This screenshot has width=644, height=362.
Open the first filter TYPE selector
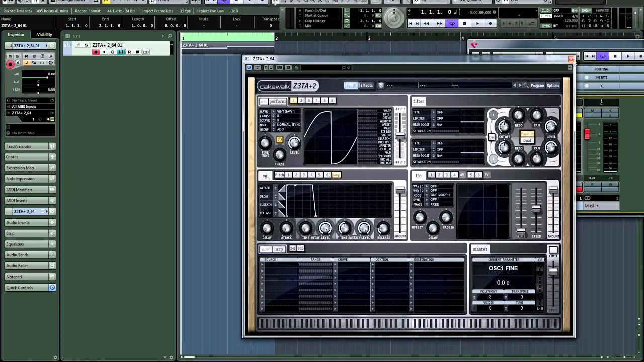(x=446, y=112)
